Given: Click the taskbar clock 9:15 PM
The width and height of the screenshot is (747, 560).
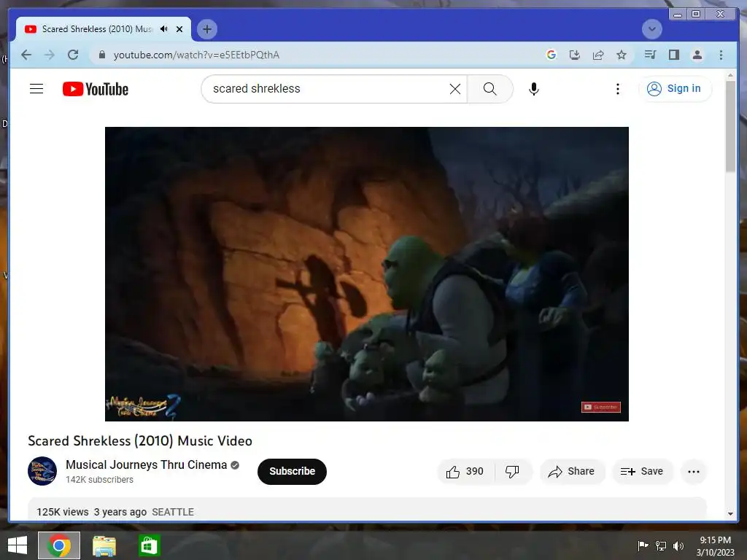Looking at the screenshot, I should click(715, 545).
